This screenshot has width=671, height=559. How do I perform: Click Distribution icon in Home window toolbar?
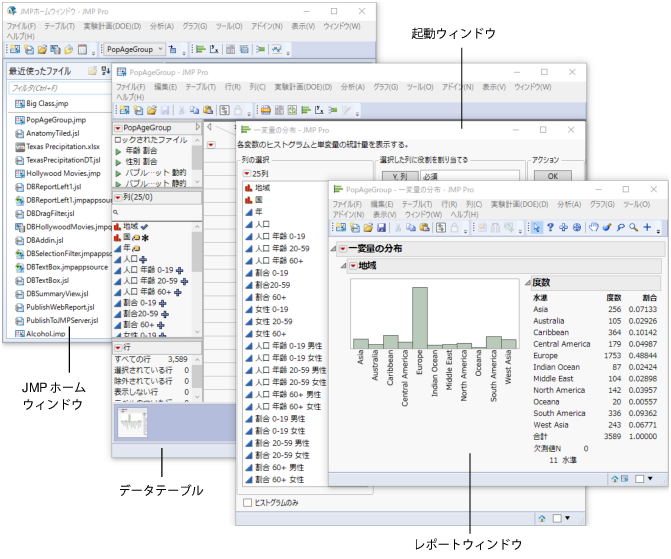point(201,49)
